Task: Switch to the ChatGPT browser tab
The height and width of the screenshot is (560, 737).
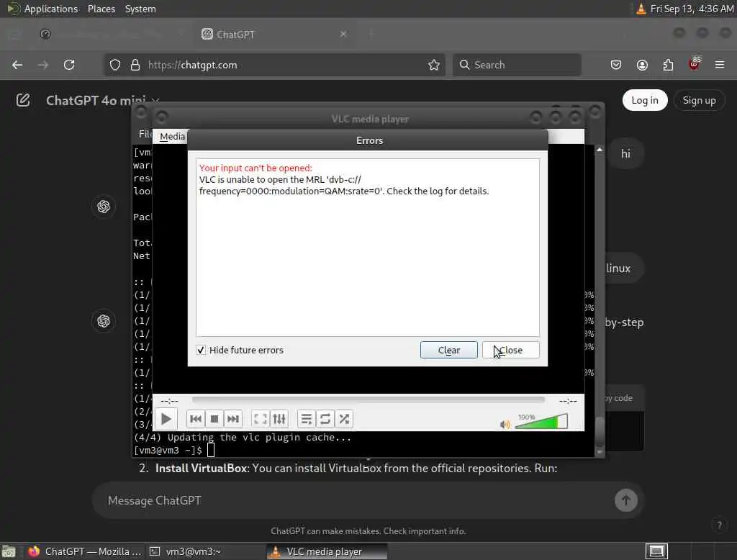Action: pos(273,35)
